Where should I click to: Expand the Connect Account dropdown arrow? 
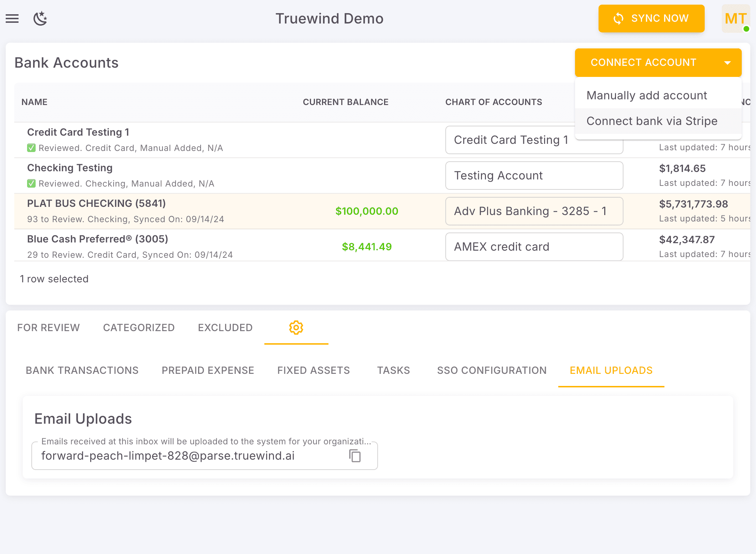727,62
